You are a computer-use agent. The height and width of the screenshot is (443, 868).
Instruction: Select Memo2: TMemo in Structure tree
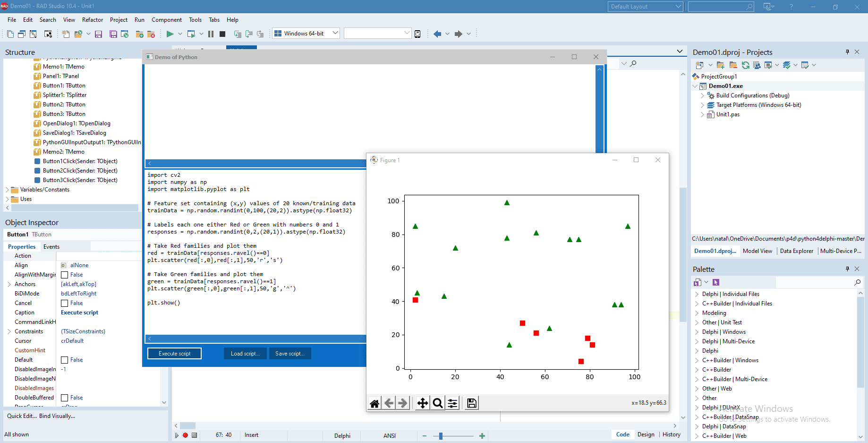pyautogui.click(x=64, y=152)
